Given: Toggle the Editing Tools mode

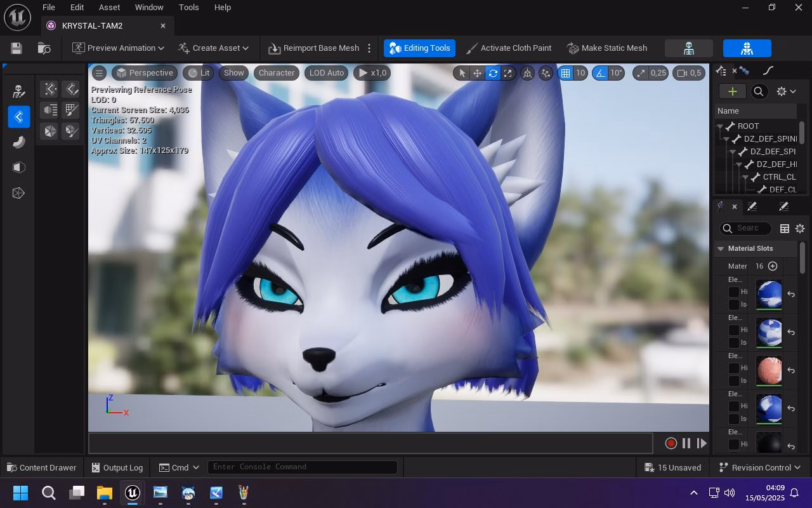Looking at the screenshot, I should [419, 48].
